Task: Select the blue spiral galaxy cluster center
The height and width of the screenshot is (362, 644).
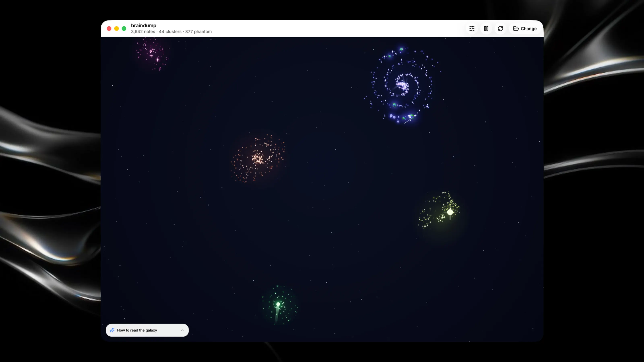Action: pyautogui.click(x=402, y=85)
